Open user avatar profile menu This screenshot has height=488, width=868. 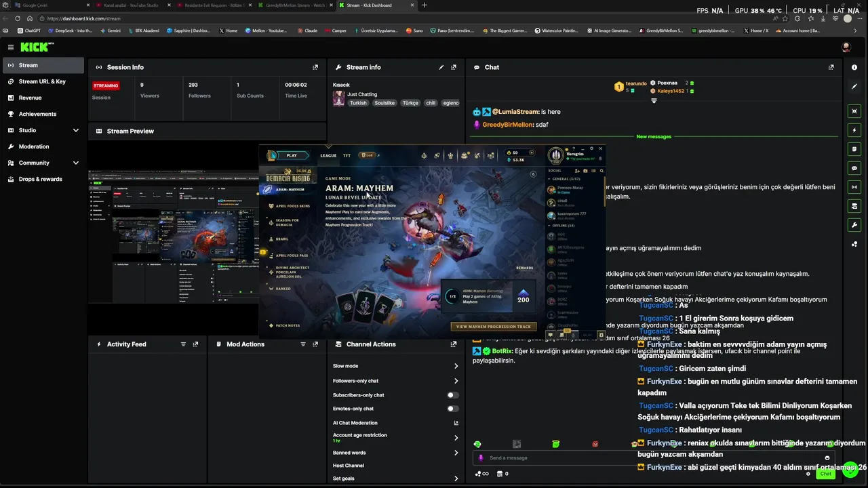click(846, 47)
